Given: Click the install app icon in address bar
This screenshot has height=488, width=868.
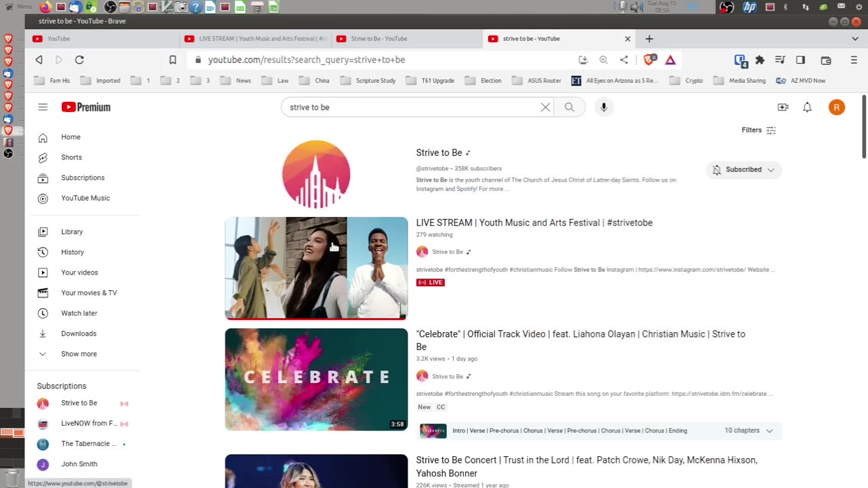Looking at the screenshot, I should coord(583,60).
